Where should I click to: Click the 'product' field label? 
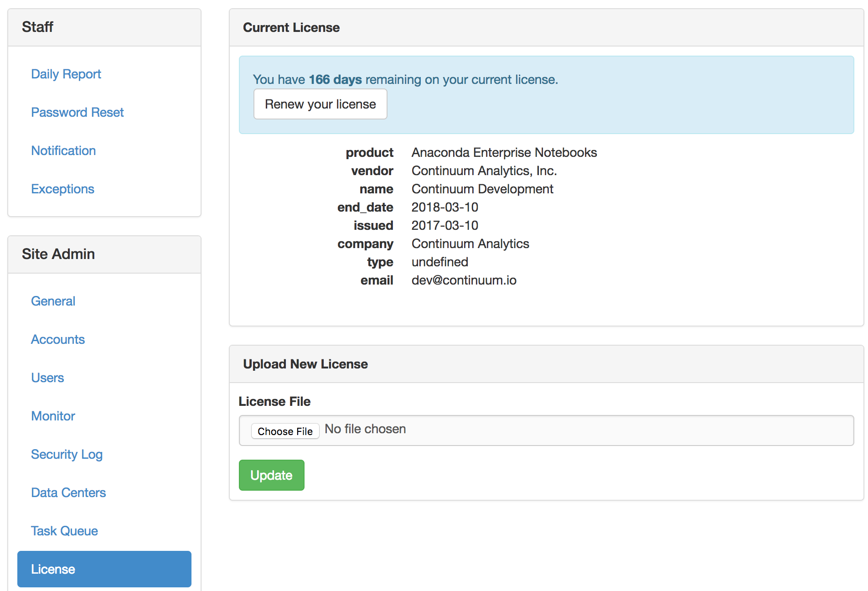[369, 152]
